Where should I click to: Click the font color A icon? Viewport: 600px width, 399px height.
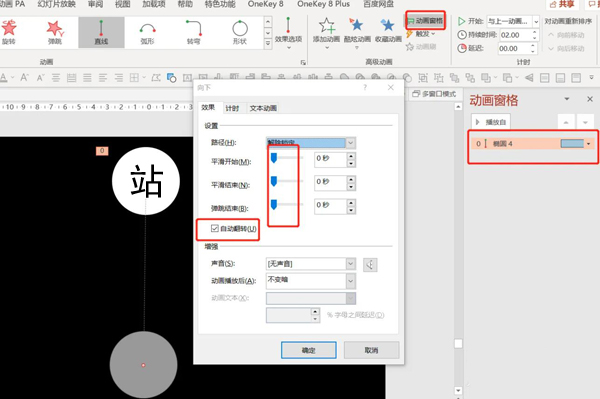coord(4,78)
